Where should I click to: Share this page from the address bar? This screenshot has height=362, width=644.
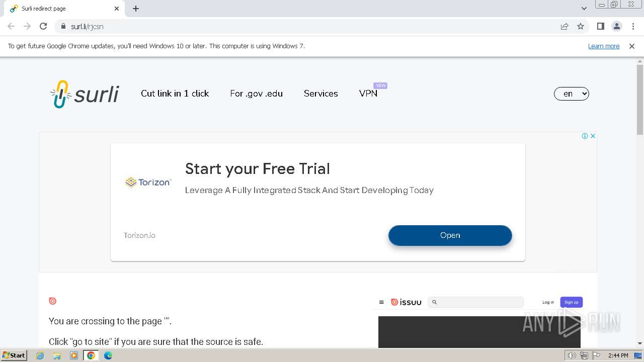(x=565, y=27)
